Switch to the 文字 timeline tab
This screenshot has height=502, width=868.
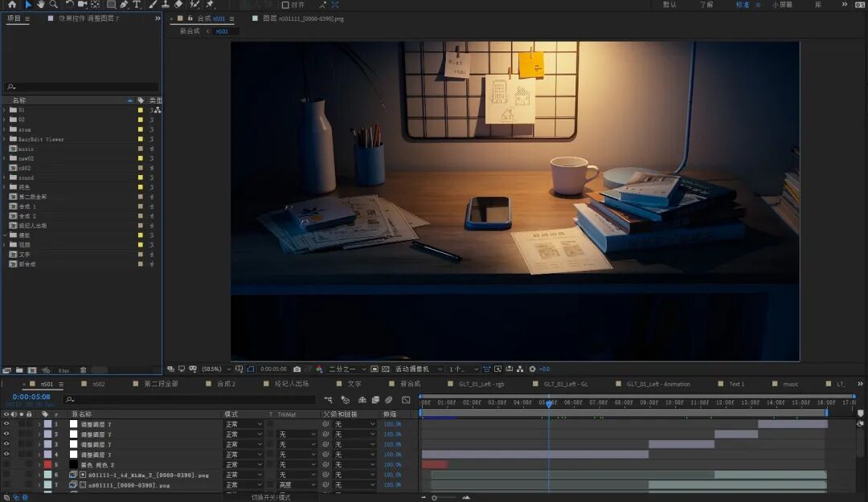[354, 384]
